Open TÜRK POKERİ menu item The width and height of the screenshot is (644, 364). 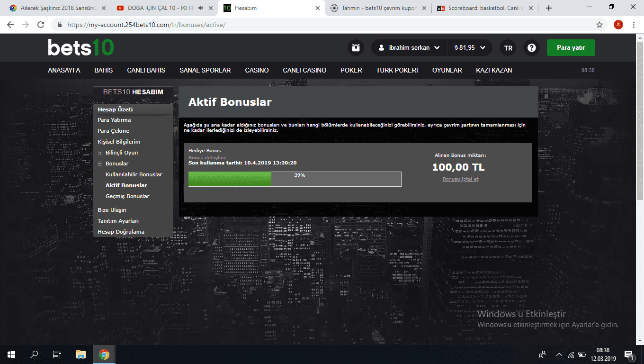coord(397,70)
